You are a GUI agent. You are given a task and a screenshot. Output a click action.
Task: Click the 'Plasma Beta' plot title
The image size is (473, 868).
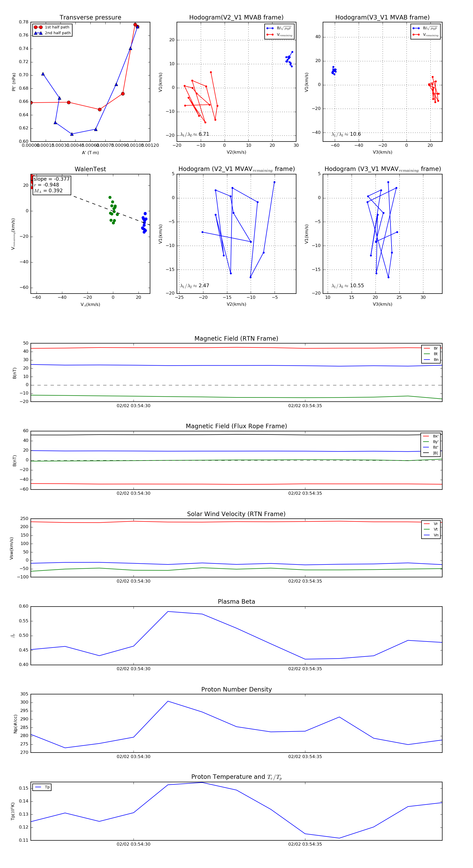pos(236,602)
